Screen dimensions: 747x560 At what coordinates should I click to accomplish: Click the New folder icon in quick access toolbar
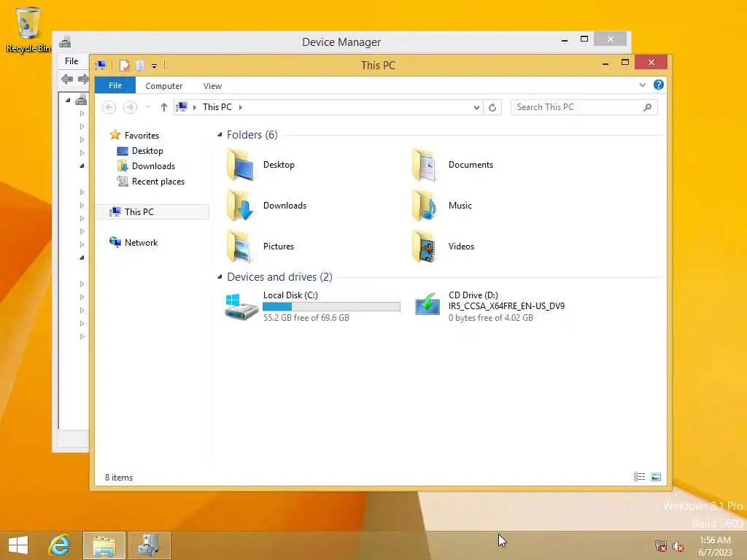coord(140,65)
